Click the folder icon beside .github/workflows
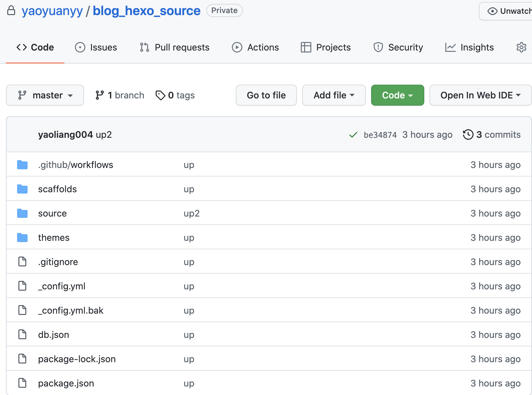The width and height of the screenshot is (532, 395). pos(22,165)
